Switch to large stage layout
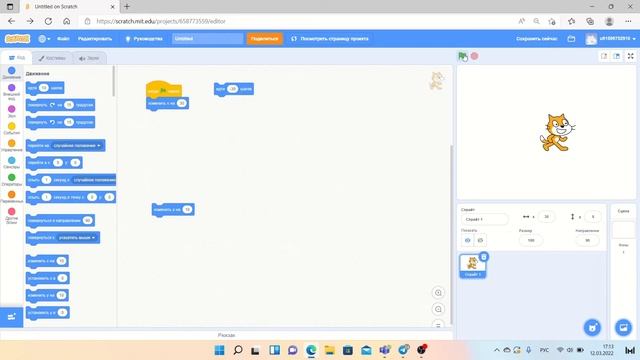 (x=616, y=56)
